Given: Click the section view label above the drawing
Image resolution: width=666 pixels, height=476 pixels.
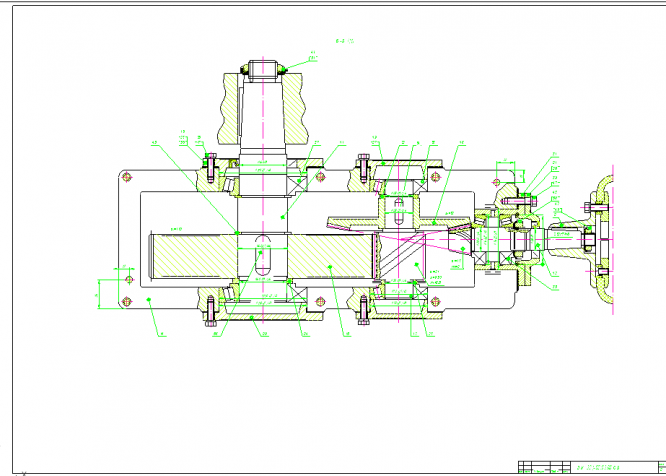Looking at the screenshot, I should click(344, 41).
